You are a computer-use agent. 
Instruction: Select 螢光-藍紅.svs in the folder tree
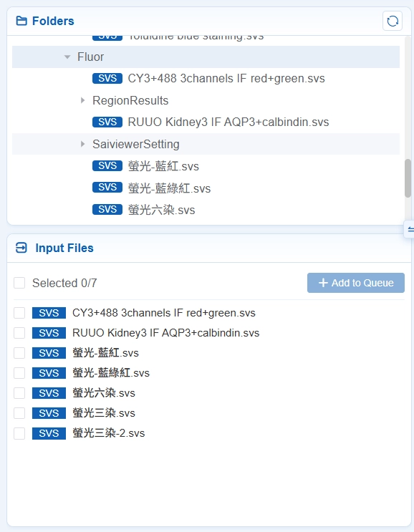pyautogui.click(x=163, y=166)
